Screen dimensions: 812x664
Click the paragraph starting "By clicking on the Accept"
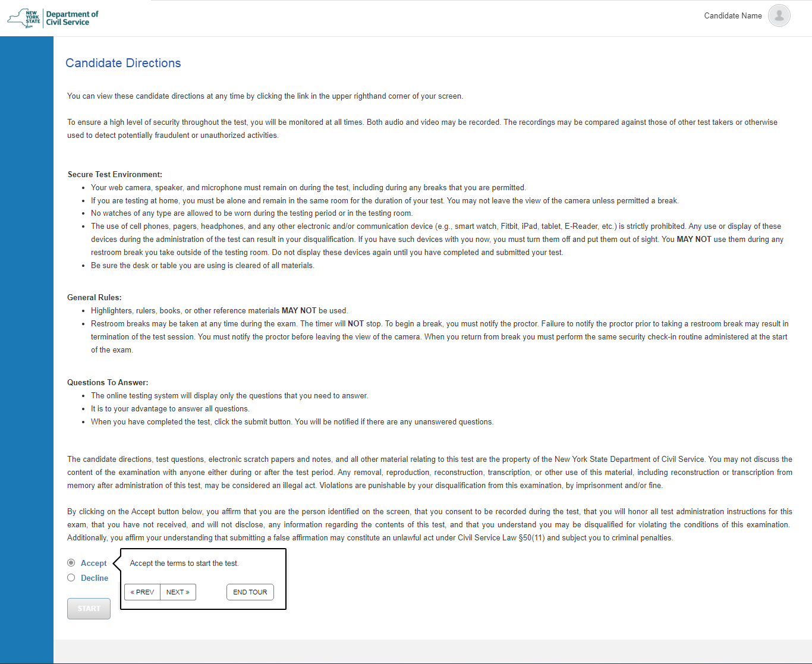[429, 524]
